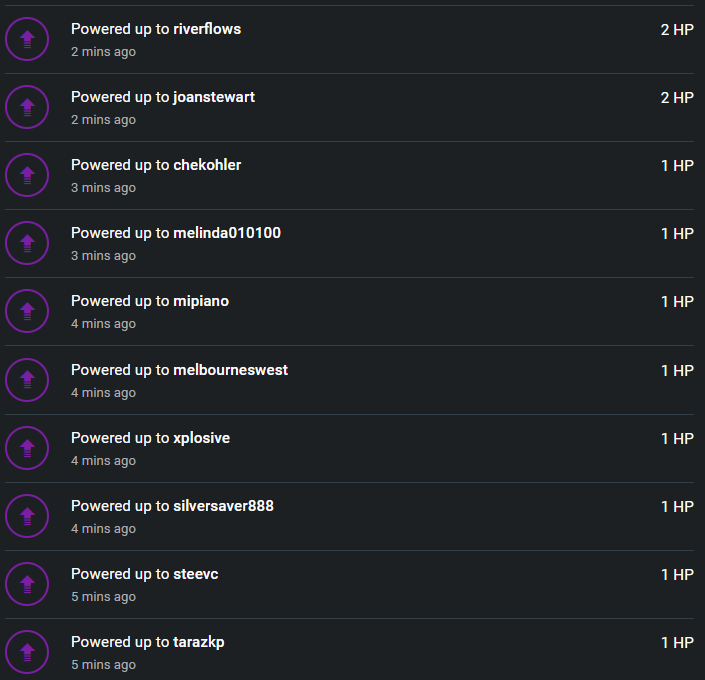
Task: Visit the chekohler profile link
Action: coord(207,165)
